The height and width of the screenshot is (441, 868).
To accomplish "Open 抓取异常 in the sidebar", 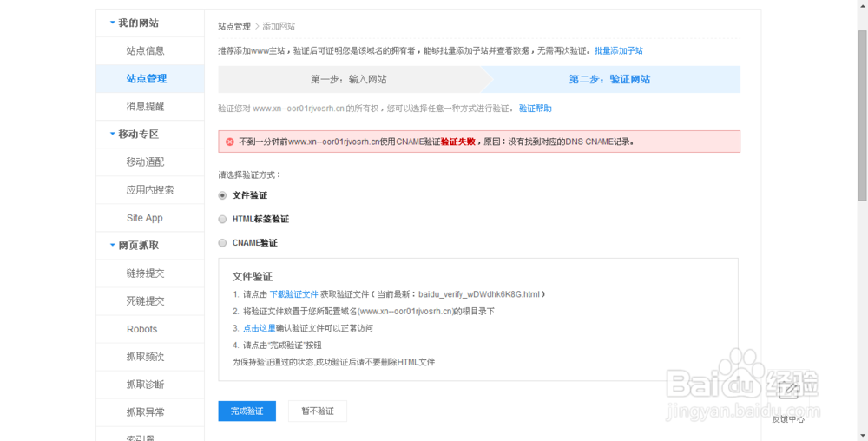I will [x=145, y=412].
